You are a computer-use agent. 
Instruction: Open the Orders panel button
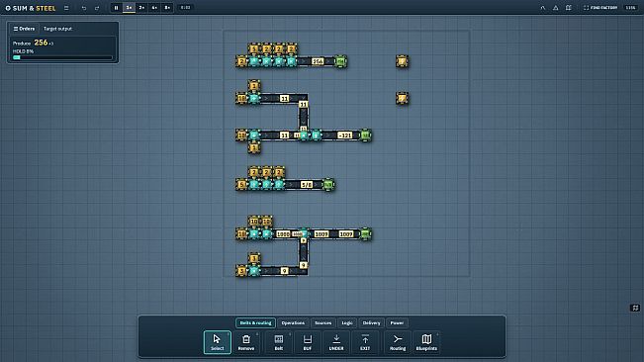click(x=24, y=29)
